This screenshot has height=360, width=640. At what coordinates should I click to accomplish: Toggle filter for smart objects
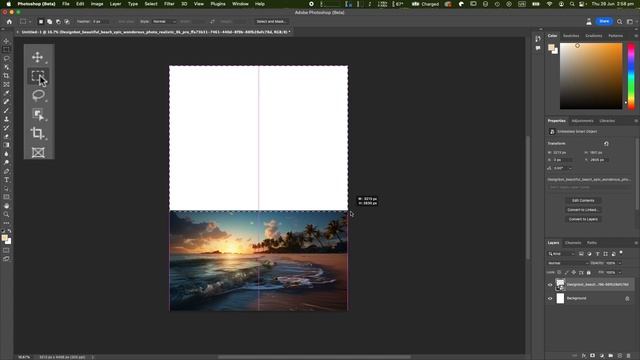tap(613, 254)
